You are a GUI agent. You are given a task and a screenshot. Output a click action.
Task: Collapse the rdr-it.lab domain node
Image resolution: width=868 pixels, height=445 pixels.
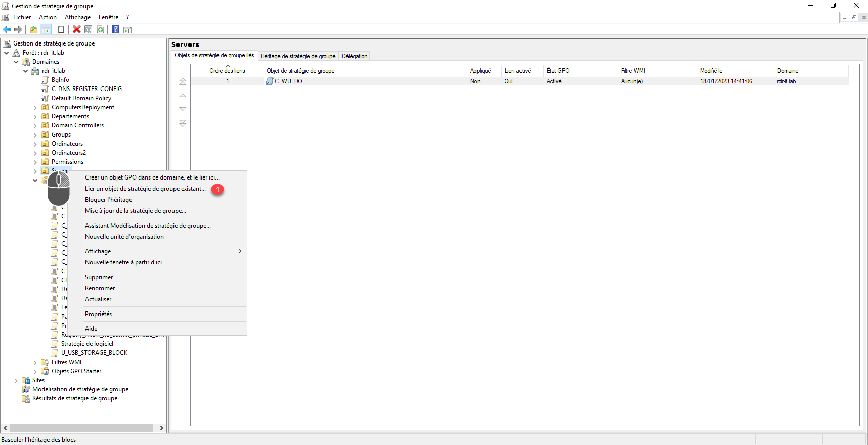tap(26, 71)
